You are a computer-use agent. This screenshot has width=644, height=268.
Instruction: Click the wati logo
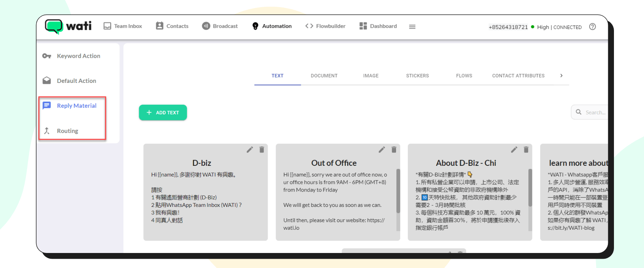(x=68, y=26)
